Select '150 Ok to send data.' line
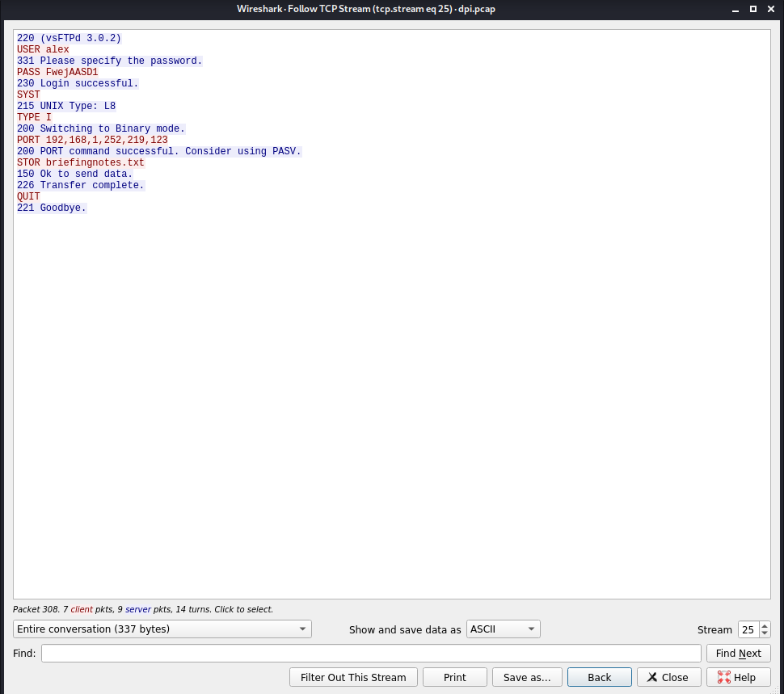 pos(74,174)
